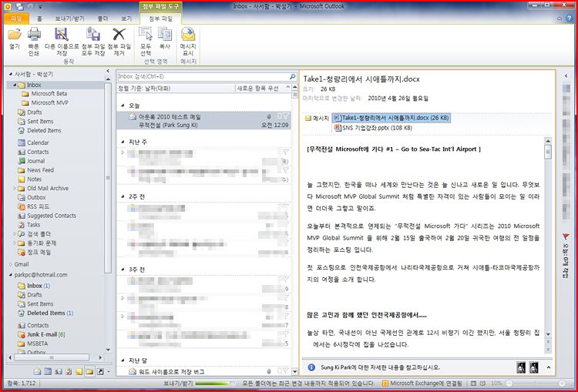Image resolution: width=578 pixels, height=392 pixels.
Task: Click 정렬 기준: 날짜(대화) sort header
Action: (144, 88)
